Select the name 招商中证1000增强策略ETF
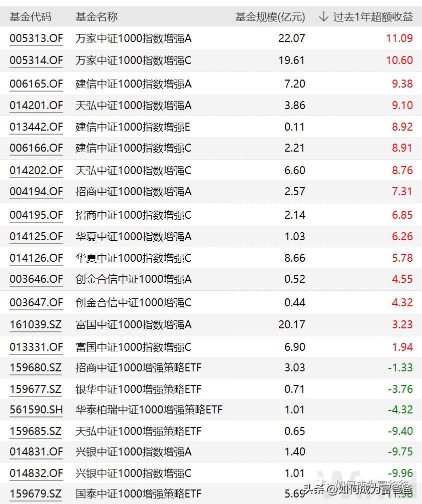Image resolution: width=422 pixels, height=504 pixels. click(x=139, y=367)
